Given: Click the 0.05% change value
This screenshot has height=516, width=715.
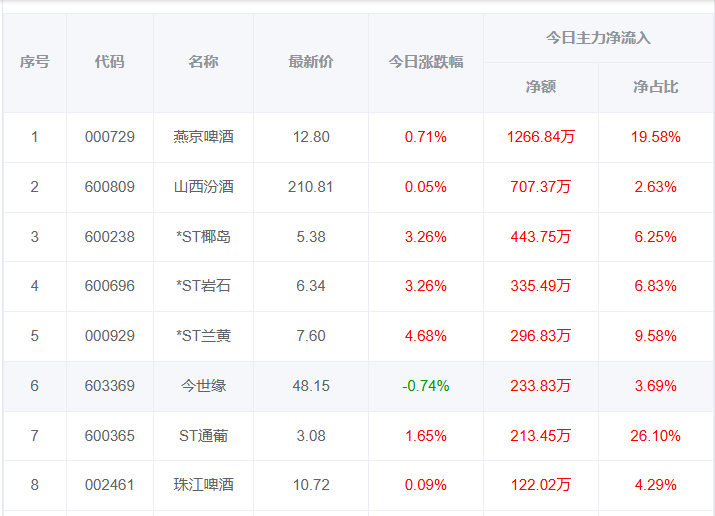Looking at the screenshot, I should click(426, 187).
